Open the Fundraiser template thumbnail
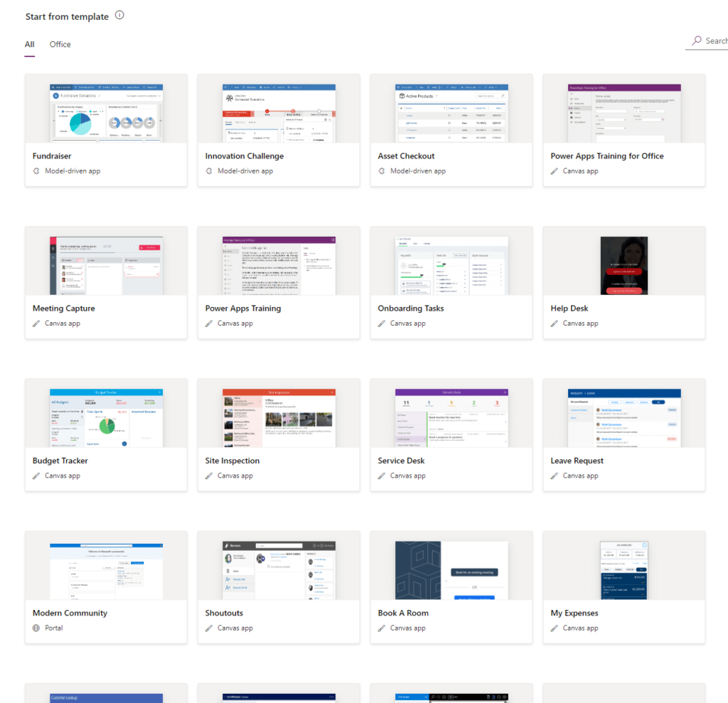728x703 pixels. (107, 113)
